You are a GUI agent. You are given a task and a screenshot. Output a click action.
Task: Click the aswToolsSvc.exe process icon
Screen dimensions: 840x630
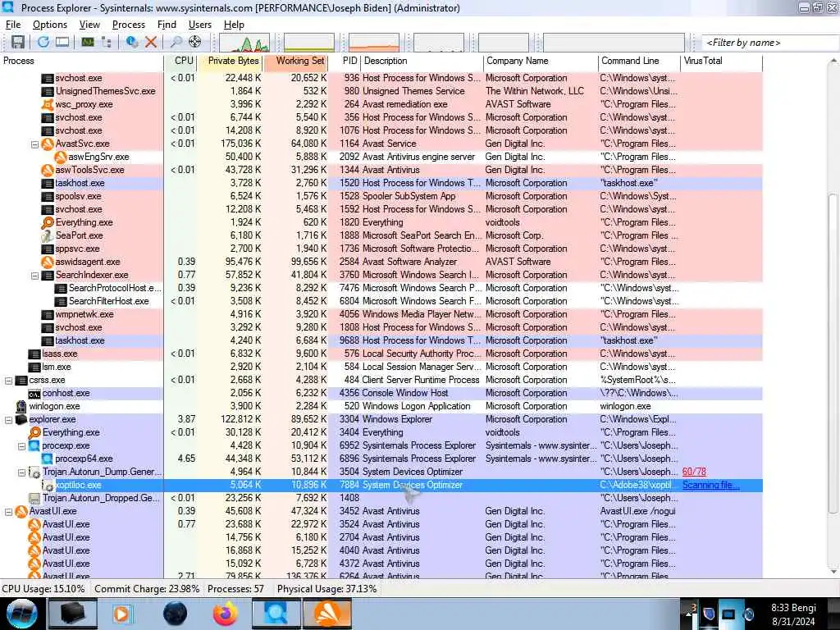[48, 171]
